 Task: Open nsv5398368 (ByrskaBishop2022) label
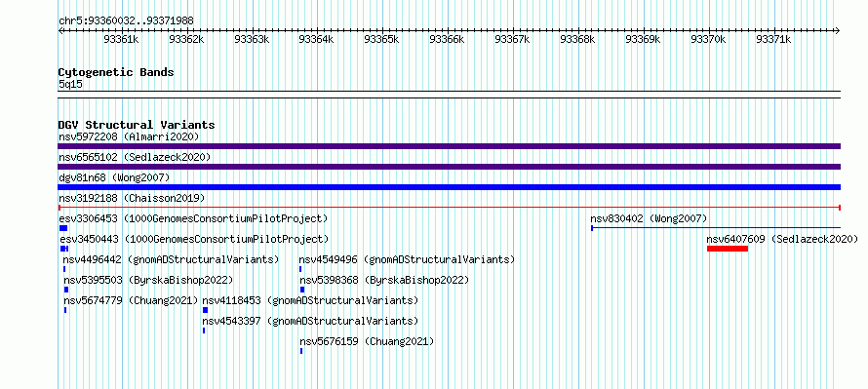[384, 280]
